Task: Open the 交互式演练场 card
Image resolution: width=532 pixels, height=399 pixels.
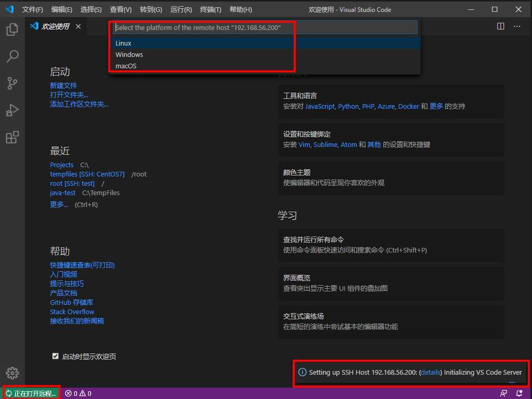Action: click(x=391, y=322)
